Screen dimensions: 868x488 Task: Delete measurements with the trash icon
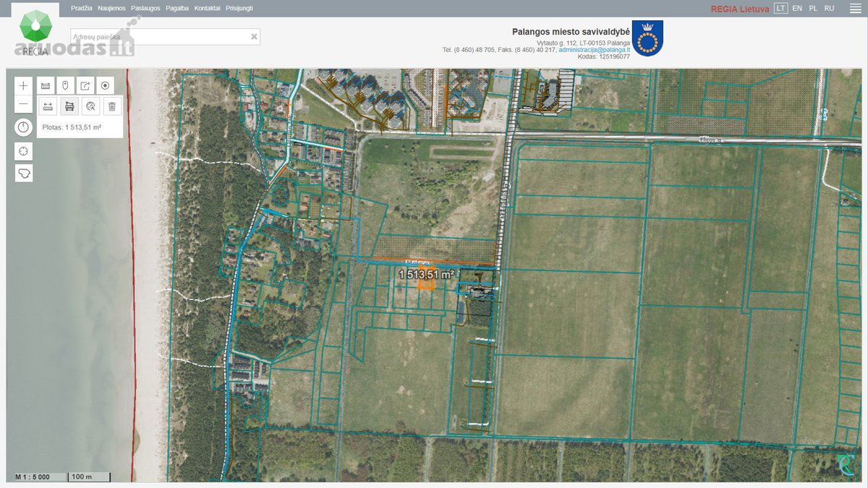112,106
